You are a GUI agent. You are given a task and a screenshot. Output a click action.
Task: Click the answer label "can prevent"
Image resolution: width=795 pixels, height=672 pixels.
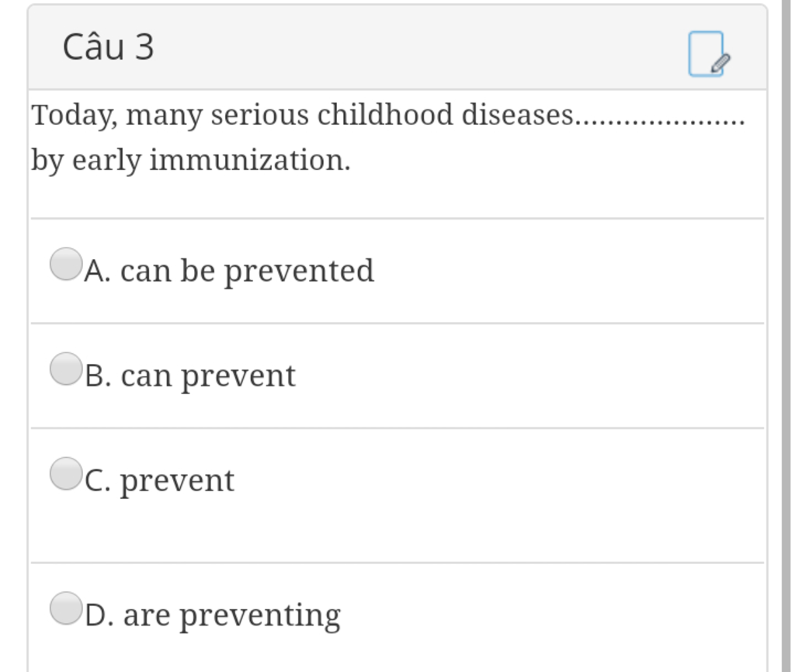point(208,376)
